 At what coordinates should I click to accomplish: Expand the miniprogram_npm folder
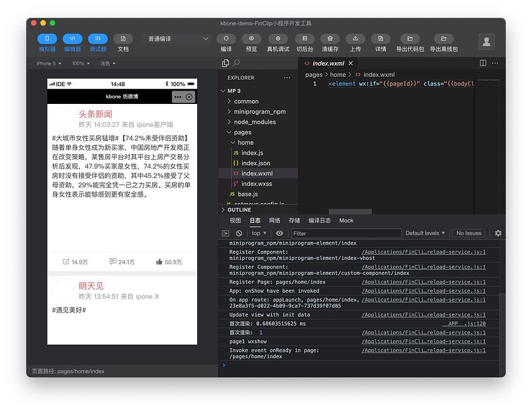pyautogui.click(x=259, y=112)
